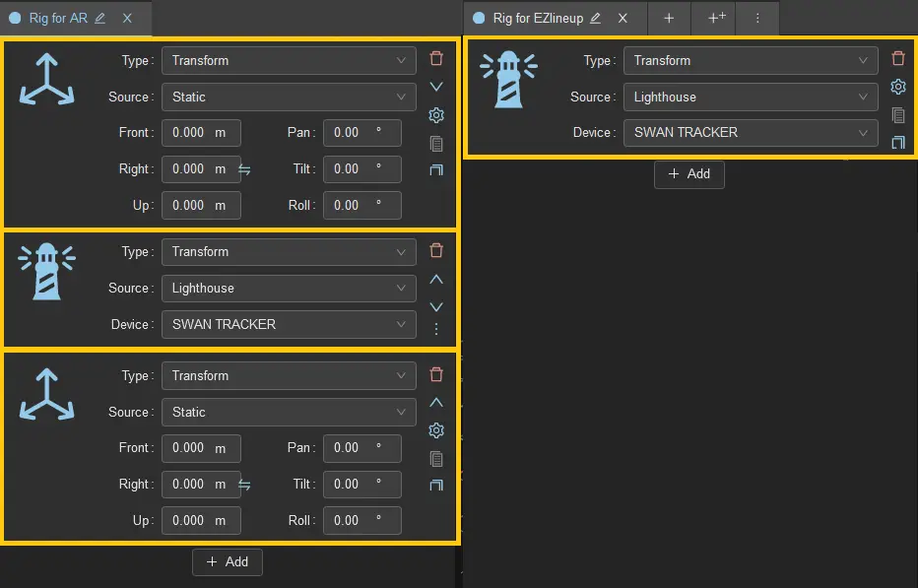This screenshot has width=918, height=588.
Task: Open more options for the Rig for AR Lighthouse transform
Action: coord(436,329)
